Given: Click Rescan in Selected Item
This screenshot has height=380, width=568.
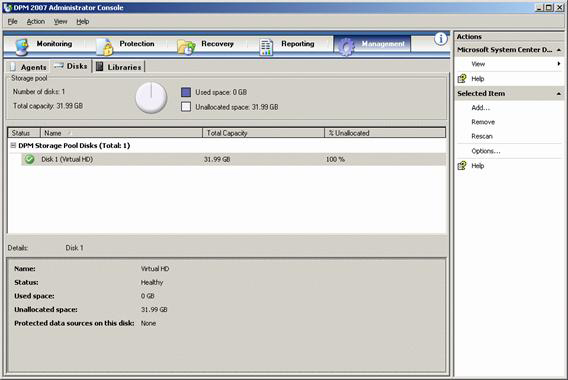Looking at the screenshot, I should point(482,137).
